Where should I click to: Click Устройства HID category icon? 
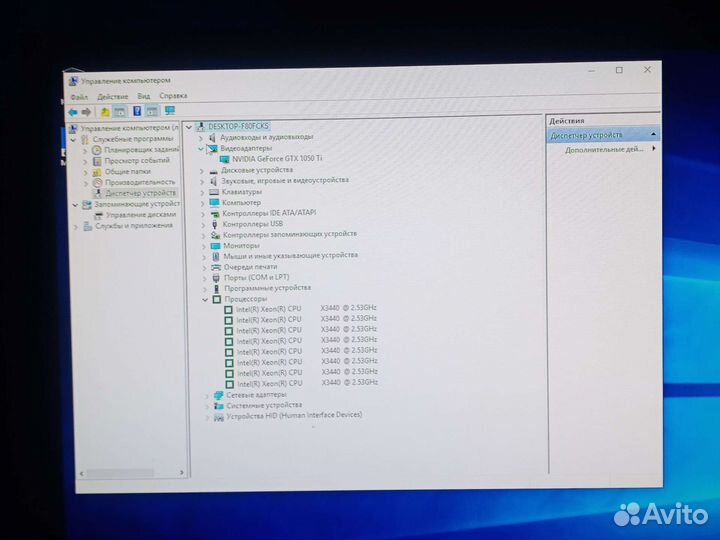219,417
